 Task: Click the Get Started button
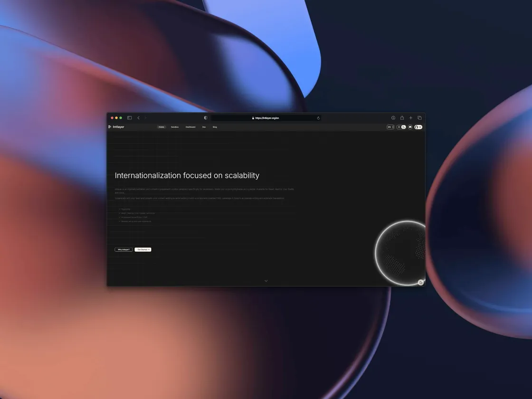(x=143, y=249)
